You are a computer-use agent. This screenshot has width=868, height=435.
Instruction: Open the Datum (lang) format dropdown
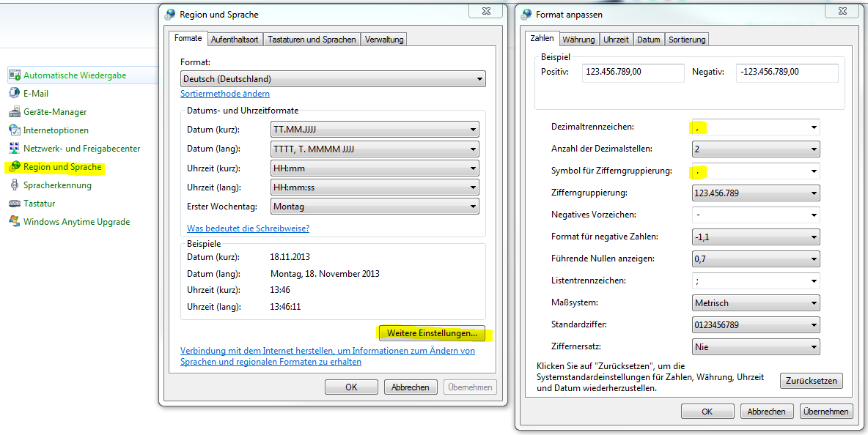coord(375,149)
